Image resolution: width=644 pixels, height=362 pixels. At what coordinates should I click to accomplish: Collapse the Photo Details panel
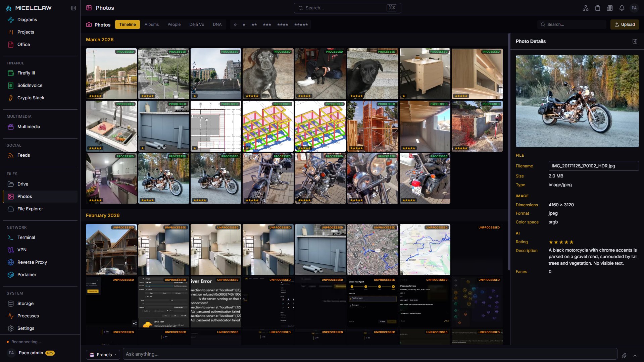click(x=635, y=41)
